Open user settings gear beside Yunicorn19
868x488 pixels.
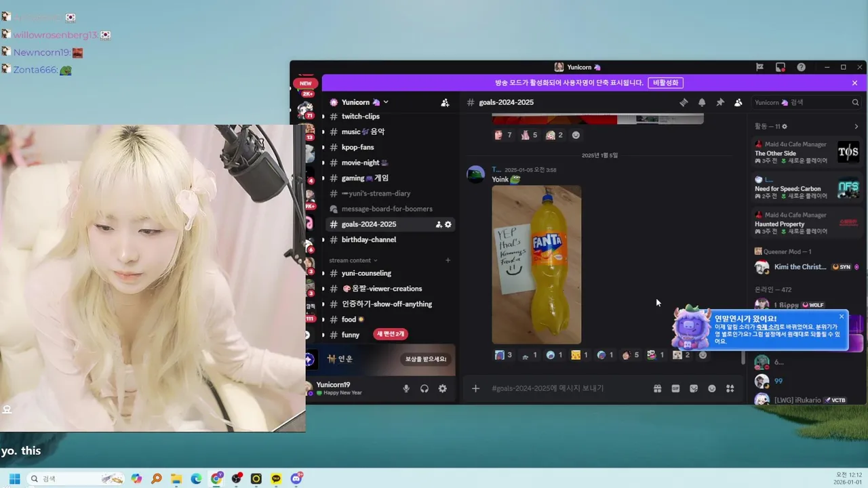coord(443,388)
